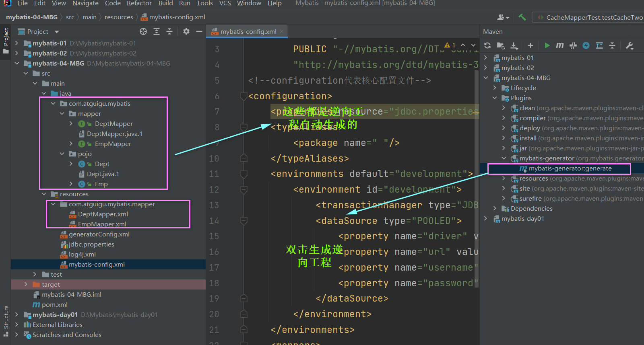Expand DeptMapper interface node
The height and width of the screenshot is (345, 644).
click(x=71, y=123)
